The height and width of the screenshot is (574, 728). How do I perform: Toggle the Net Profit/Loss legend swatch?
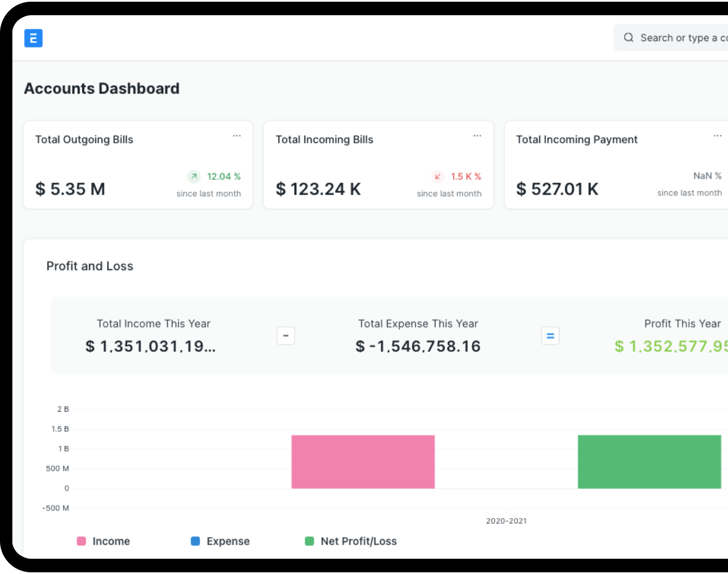(309, 541)
